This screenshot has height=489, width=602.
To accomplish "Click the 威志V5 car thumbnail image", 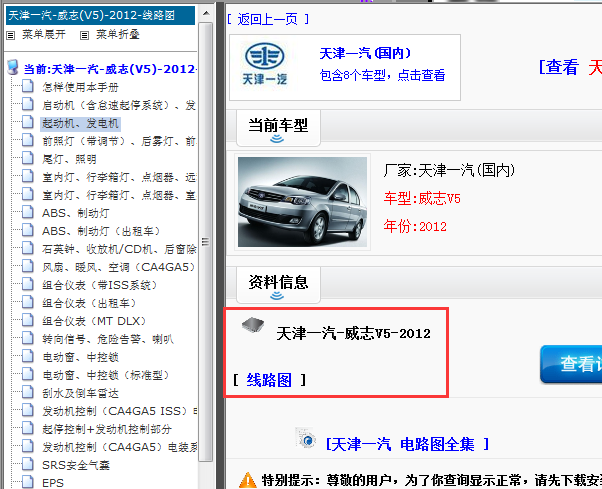I will click(x=302, y=202).
